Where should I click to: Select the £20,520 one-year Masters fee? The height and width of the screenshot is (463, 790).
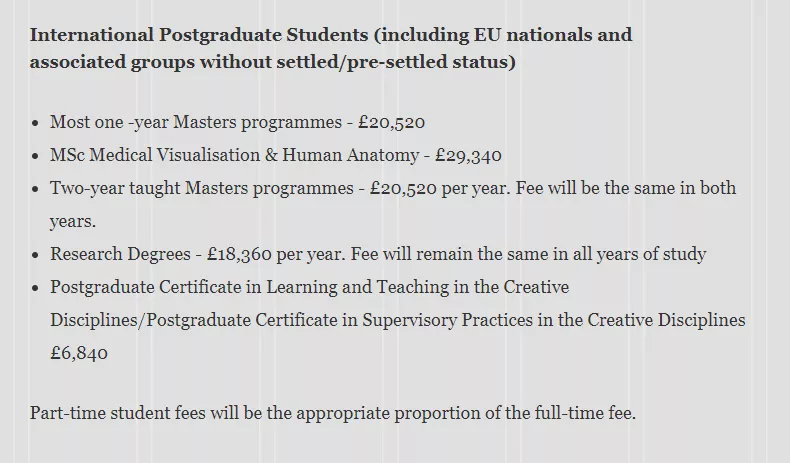pyautogui.click(x=391, y=122)
